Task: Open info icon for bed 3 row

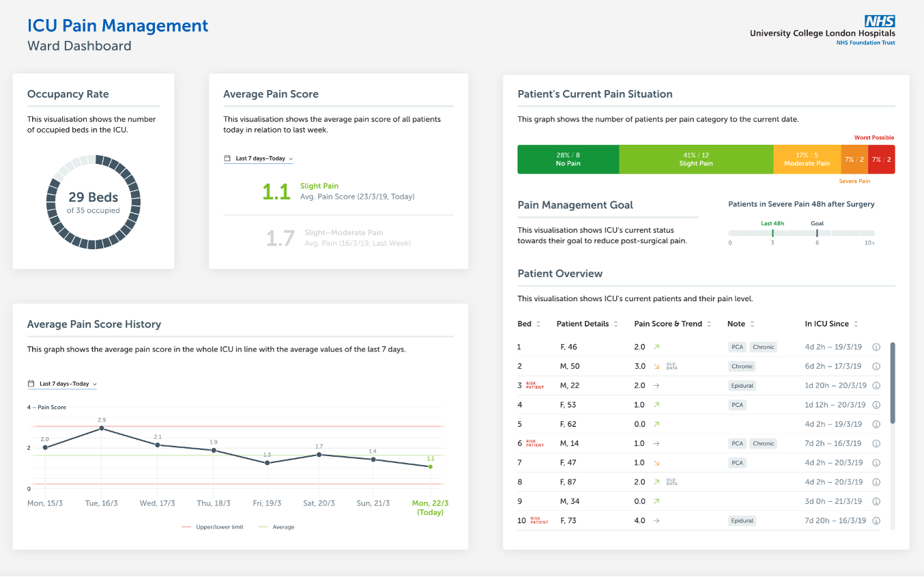Action: (x=876, y=386)
